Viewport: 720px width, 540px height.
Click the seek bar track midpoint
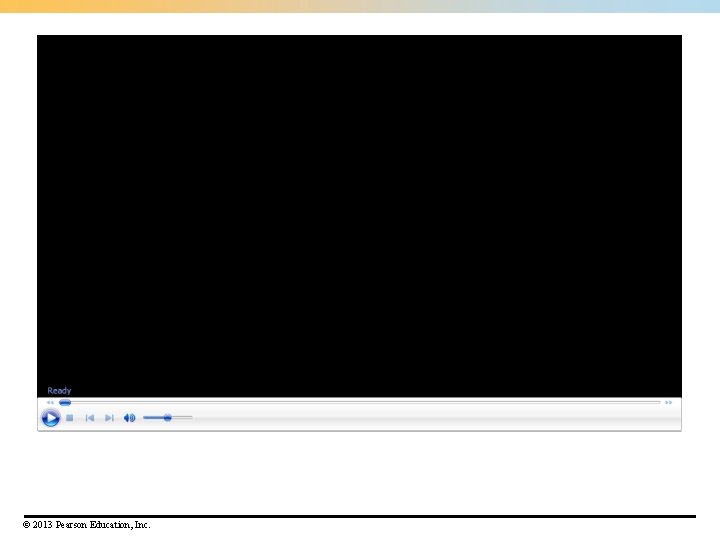360,402
